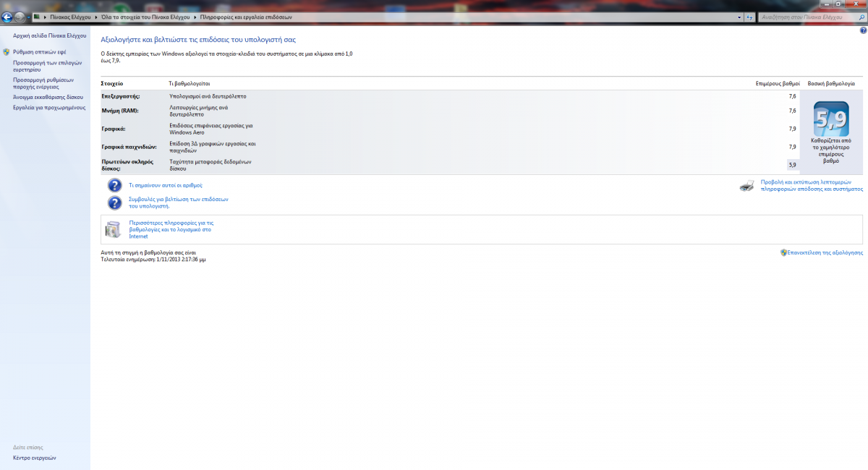Click question icon beside 'Τι σημαίνουν αυτοί οι αριθμοί'
Viewport: 868px width, 470px height.
[x=114, y=185]
